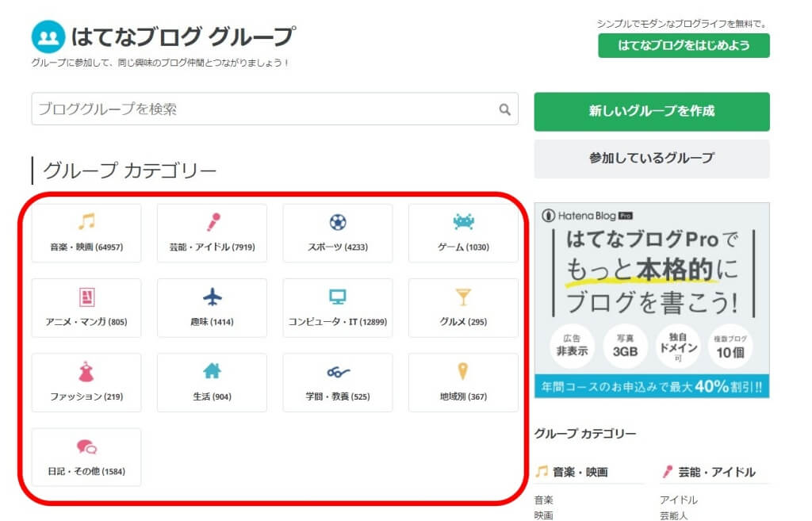Click sidebar sub-link 音楽
This screenshot has width=812, height=521.
coord(544,500)
